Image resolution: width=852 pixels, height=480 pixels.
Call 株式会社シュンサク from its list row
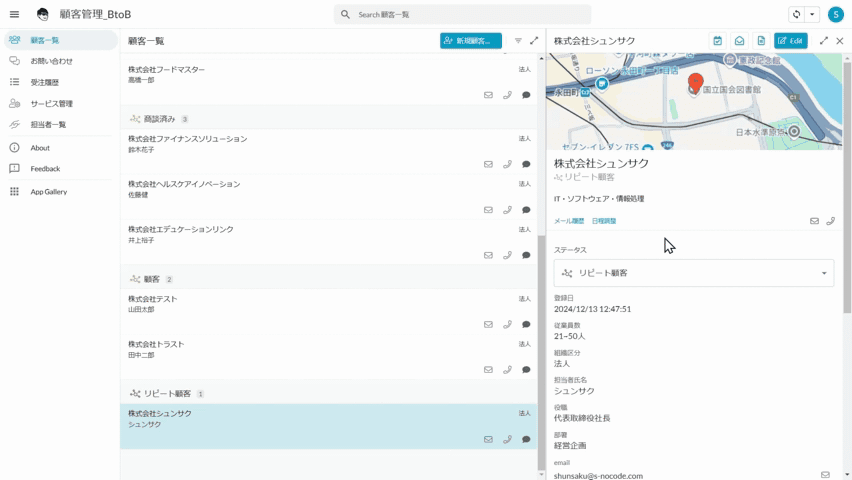(x=507, y=439)
